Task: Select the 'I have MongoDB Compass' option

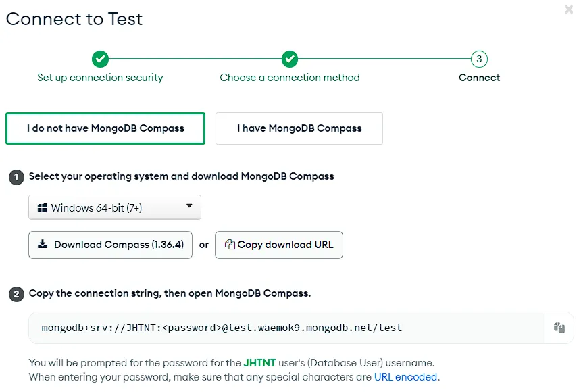Action: [299, 128]
